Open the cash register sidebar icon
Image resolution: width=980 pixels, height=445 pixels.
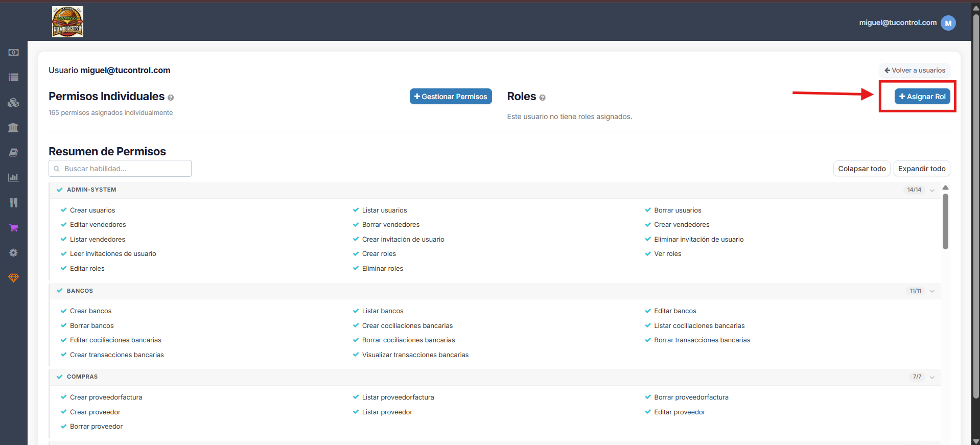(13, 53)
